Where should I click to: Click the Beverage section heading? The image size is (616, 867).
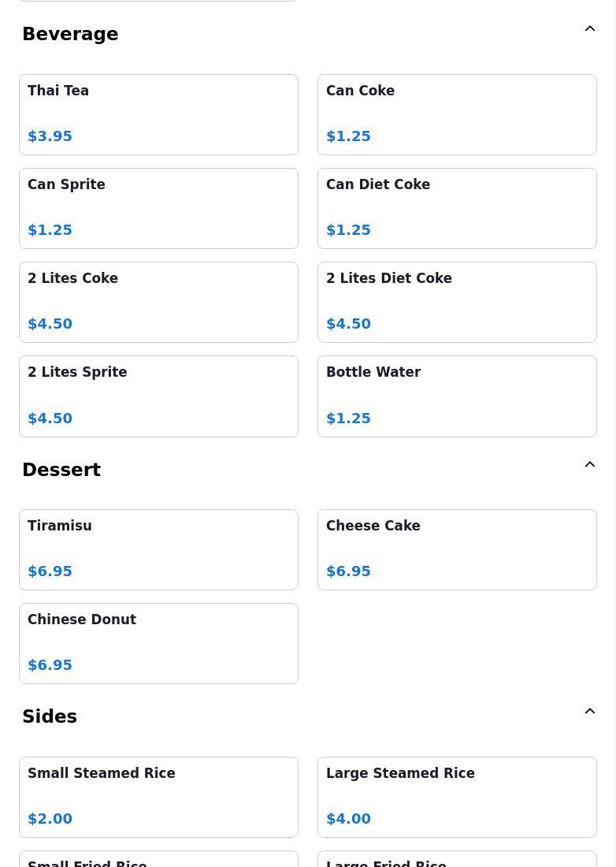pos(70,34)
